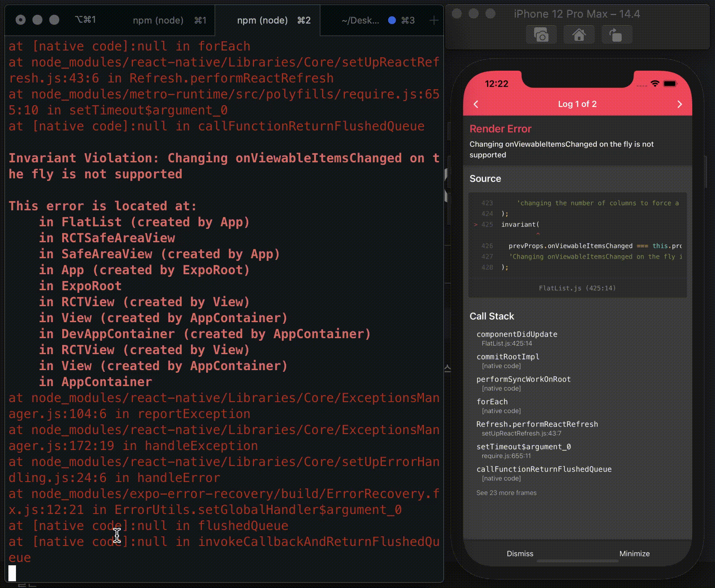Click terminal line 'in ExpoRoot'
715x588 pixels.
click(80, 286)
